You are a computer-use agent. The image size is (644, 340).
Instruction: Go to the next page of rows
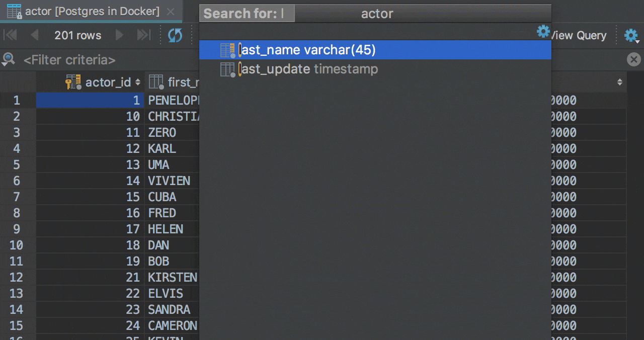click(x=120, y=35)
